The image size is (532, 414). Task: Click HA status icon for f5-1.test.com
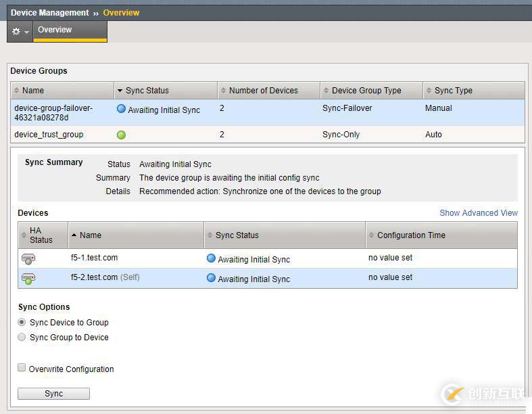pyautogui.click(x=28, y=258)
